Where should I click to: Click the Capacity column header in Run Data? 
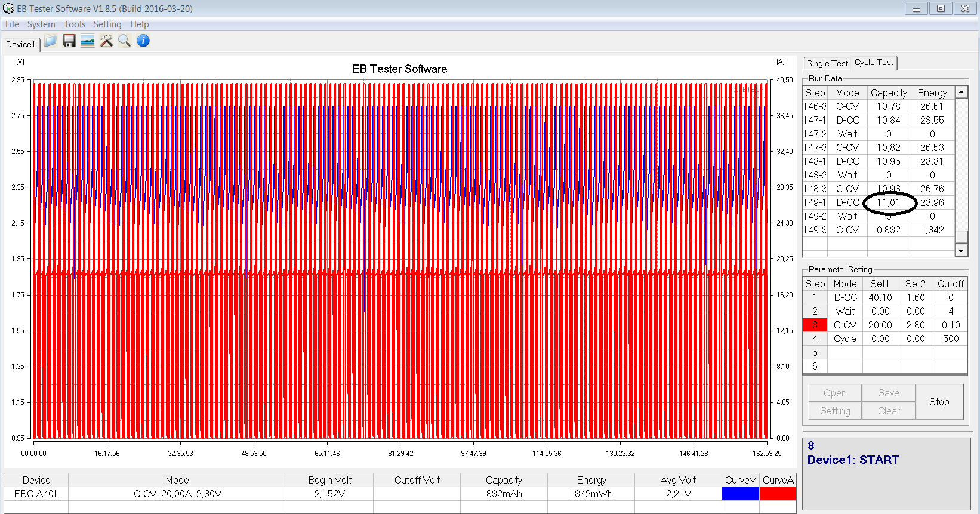click(x=889, y=93)
